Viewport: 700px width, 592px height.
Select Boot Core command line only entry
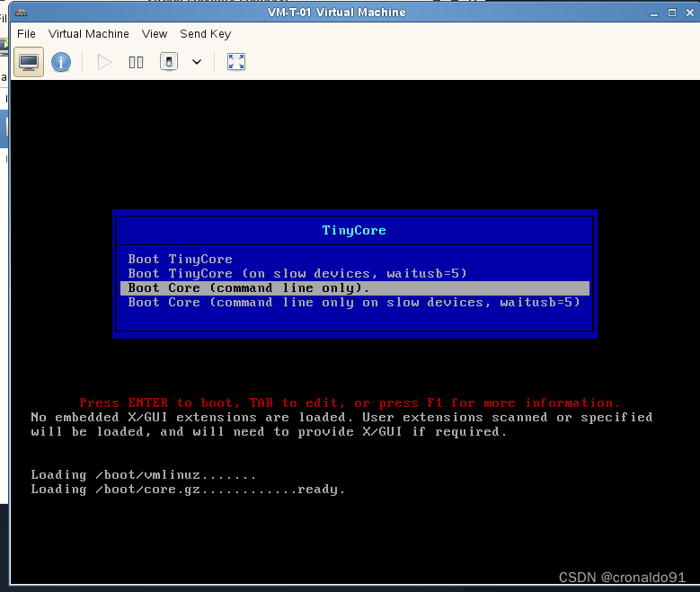click(x=355, y=288)
